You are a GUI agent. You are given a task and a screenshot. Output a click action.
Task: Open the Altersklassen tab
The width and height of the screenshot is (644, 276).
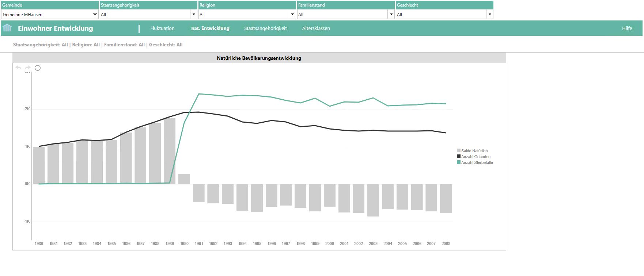tap(316, 28)
